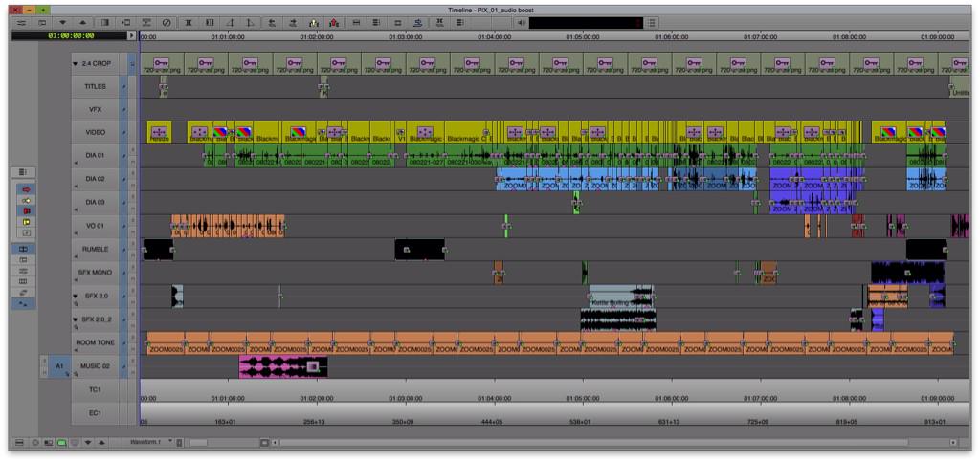Click the bottom-left timeline fast menu icon

pyautogui.click(x=19, y=442)
